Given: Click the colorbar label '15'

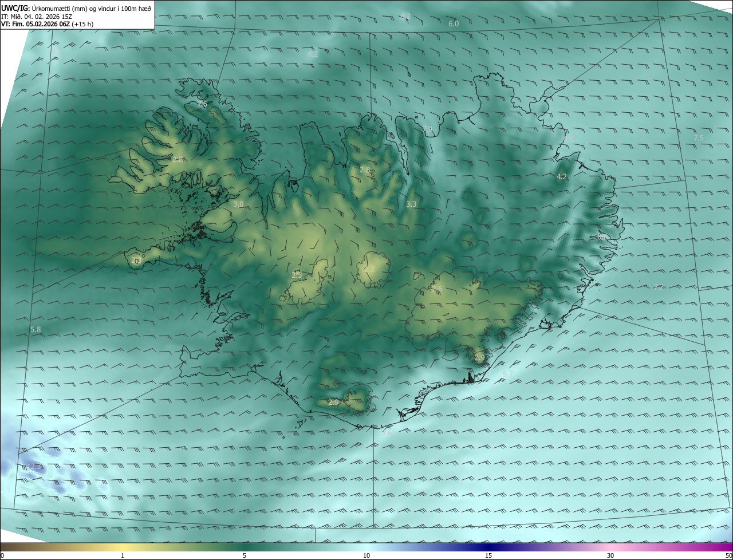Looking at the screenshot, I should pyautogui.click(x=488, y=555).
